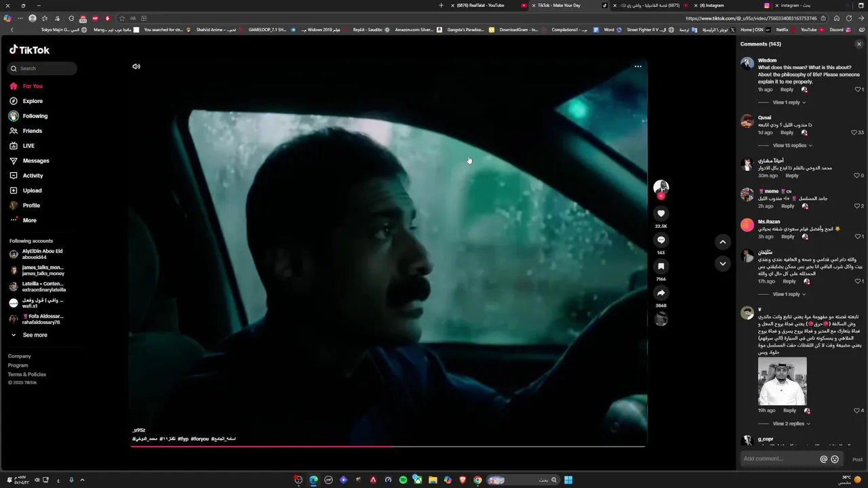Click the Upload plus icon

14,190
